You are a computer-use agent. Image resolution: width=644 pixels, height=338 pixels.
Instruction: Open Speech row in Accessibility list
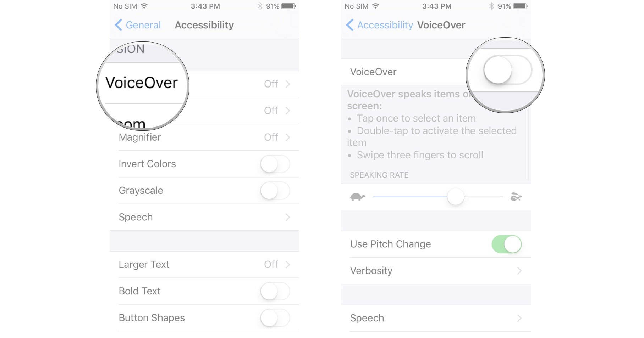tap(204, 217)
